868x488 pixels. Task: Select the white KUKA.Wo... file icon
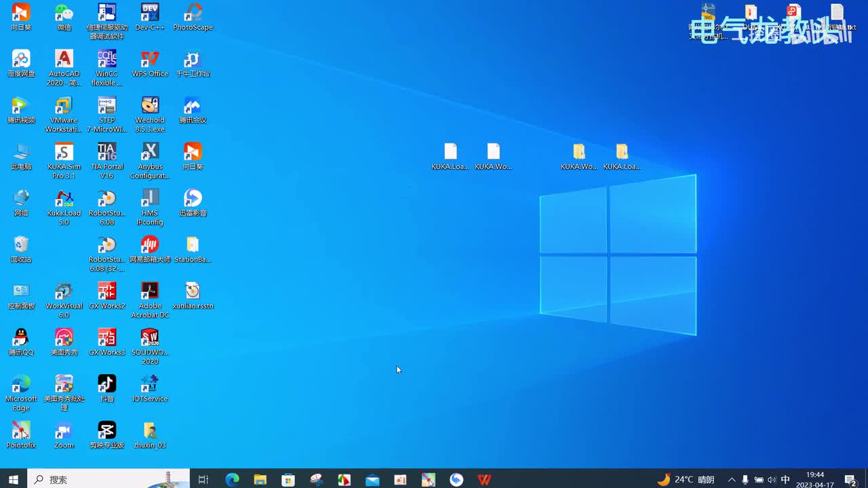point(493,157)
